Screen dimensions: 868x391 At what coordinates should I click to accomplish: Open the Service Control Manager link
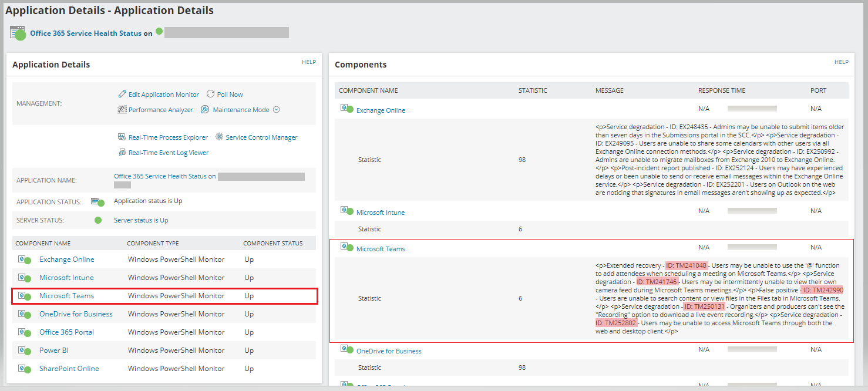[262, 137]
